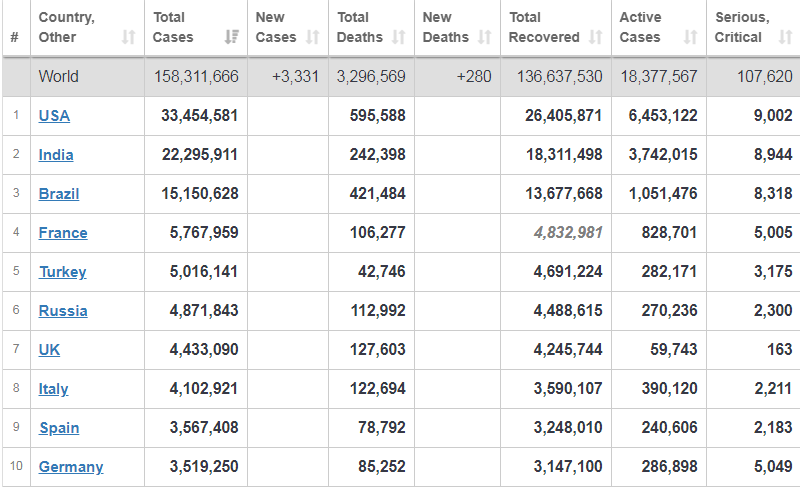Screen dimensions: 800x487
Task: Open the India country link
Action: click(x=56, y=155)
